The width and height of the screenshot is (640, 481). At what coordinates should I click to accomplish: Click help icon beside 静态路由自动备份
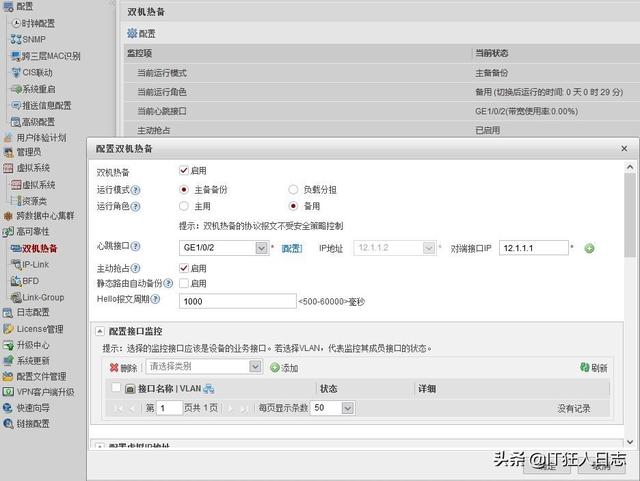coord(168,283)
